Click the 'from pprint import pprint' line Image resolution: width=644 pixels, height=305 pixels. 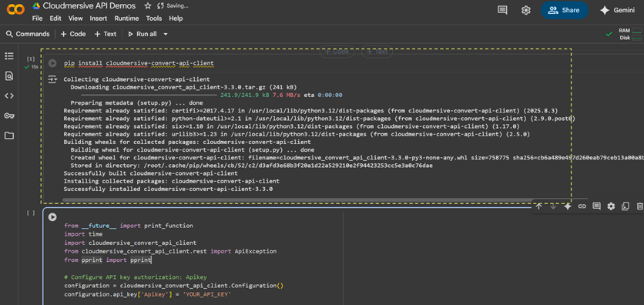[x=108, y=260]
